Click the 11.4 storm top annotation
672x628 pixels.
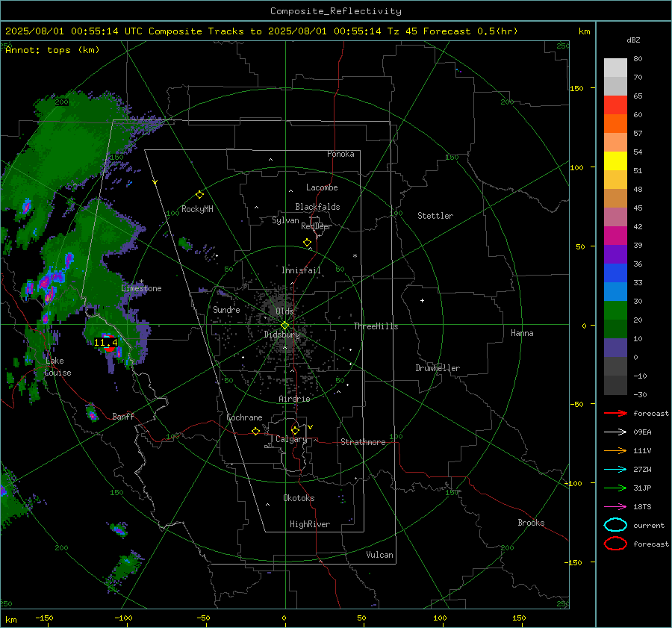pyautogui.click(x=106, y=343)
